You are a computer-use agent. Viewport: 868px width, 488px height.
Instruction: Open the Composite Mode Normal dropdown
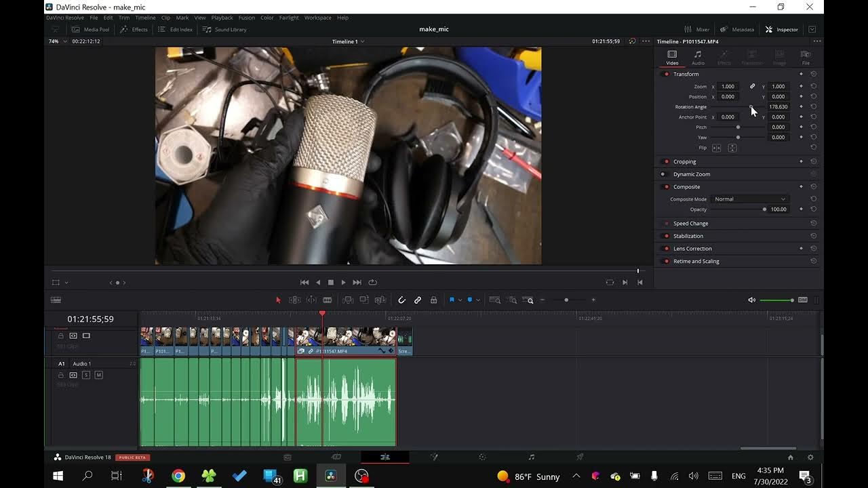pos(749,199)
